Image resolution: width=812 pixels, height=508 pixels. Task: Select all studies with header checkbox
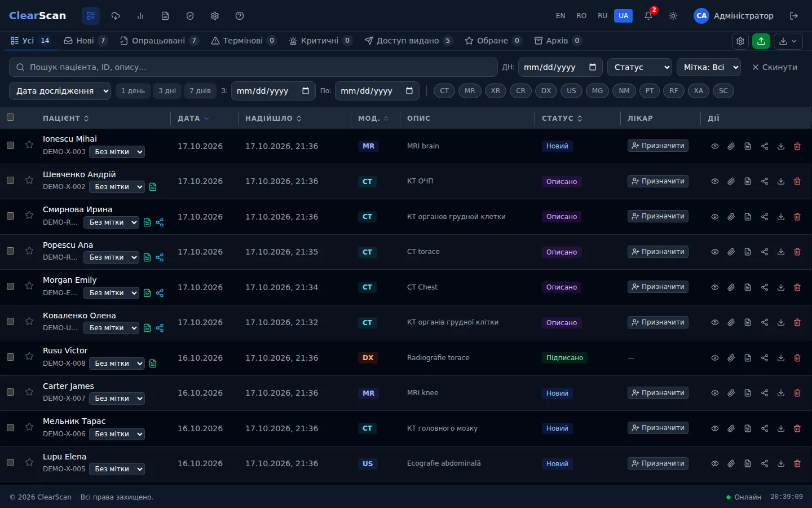coord(10,117)
